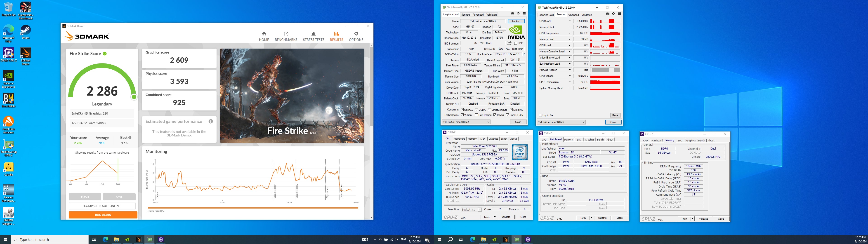Open STRESS TESTS section in 3DMark
The height and width of the screenshot is (244, 868).
click(x=313, y=36)
